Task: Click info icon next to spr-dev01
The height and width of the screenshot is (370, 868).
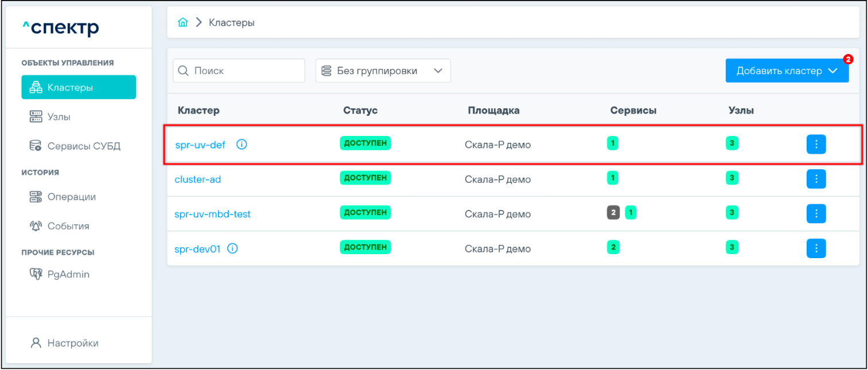Action: pyautogui.click(x=232, y=249)
